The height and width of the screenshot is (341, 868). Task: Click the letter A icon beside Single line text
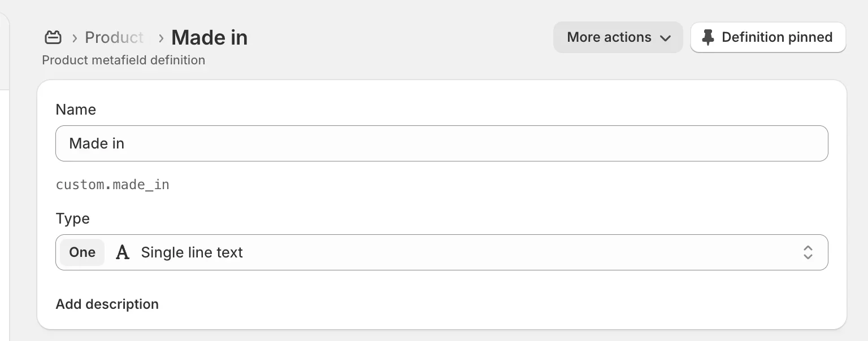click(122, 252)
